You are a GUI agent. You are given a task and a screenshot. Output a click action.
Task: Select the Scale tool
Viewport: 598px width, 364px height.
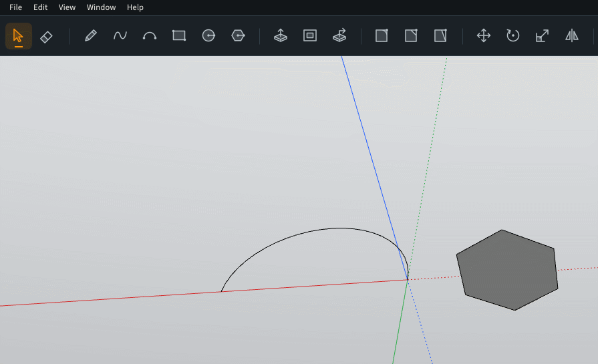click(542, 36)
